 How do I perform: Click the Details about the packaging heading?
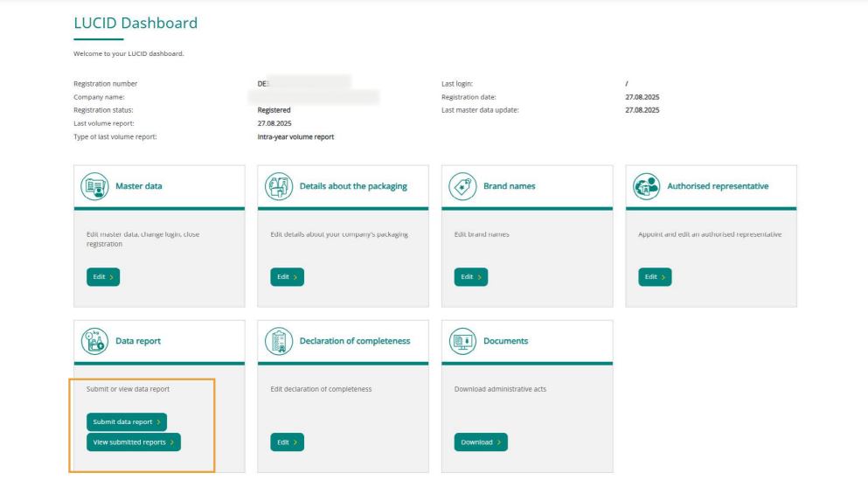click(353, 186)
